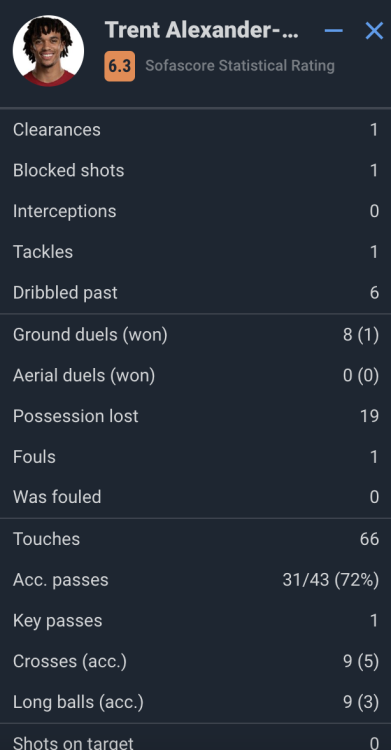Select the Blocked shots row
Image resolution: width=391 pixels, height=750 pixels.
coord(195,170)
